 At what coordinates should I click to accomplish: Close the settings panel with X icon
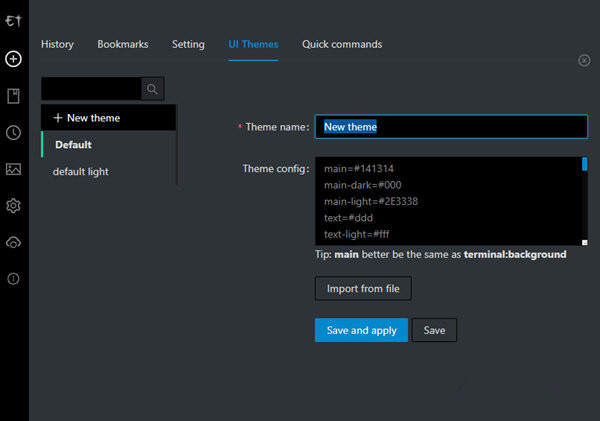[x=584, y=60]
